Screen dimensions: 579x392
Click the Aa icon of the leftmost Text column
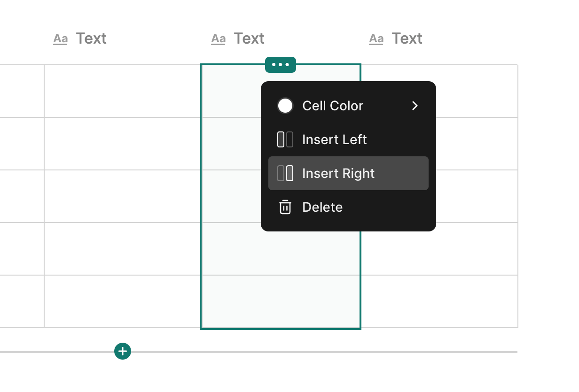(61, 38)
